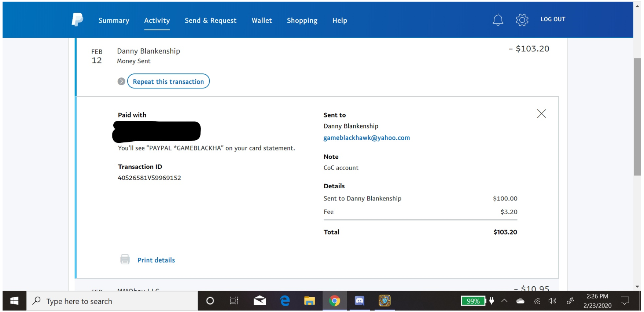The width and height of the screenshot is (644, 312).
Task: Open File Explorer from the taskbar
Action: (310, 301)
